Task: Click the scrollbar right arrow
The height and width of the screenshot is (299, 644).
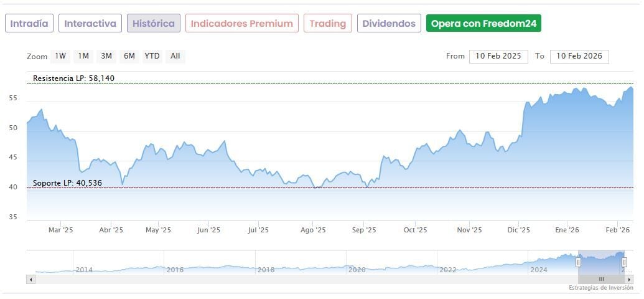Action: [628, 279]
